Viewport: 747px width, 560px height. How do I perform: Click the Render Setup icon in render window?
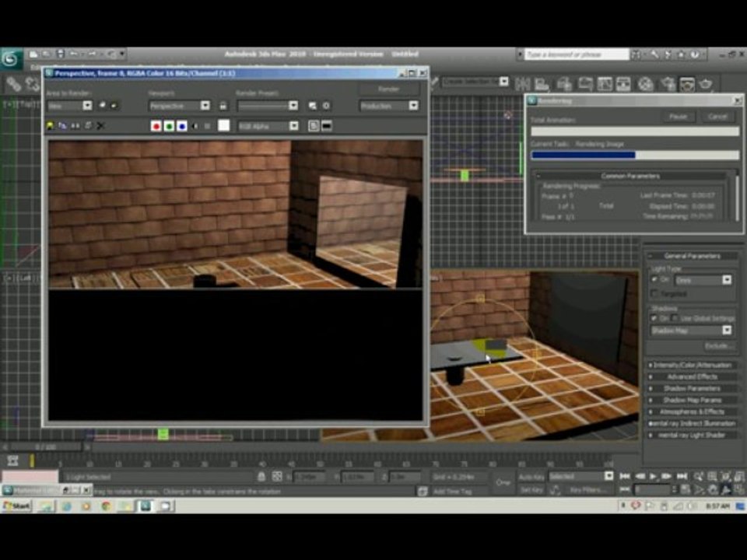pos(312,106)
